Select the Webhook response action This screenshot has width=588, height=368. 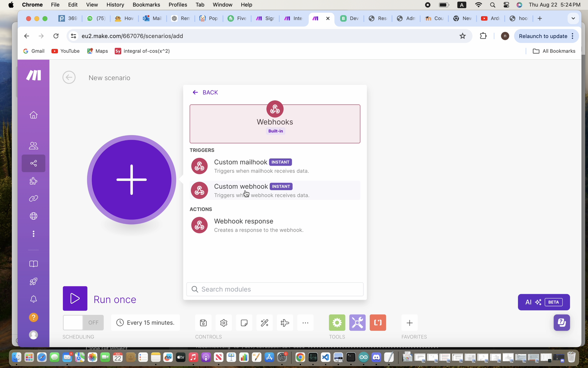tap(275, 225)
